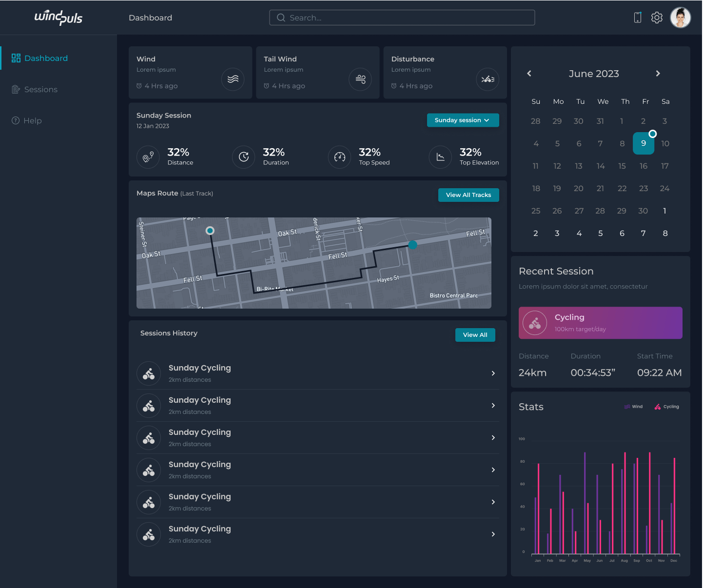Go to previous month in calendar
703x588 pixels.
pyautogui.click(x=529, y=74)
